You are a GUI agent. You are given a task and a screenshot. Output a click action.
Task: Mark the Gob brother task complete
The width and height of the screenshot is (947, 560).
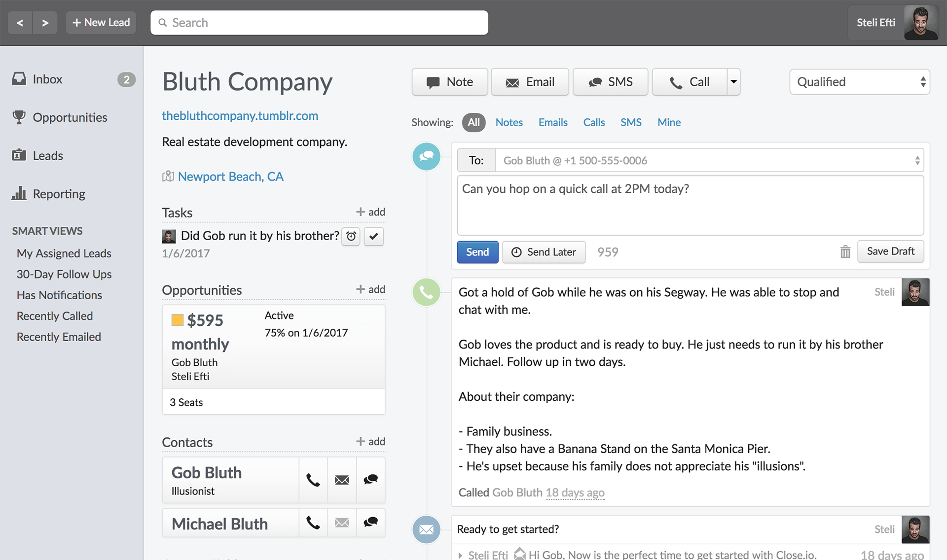[374, 236]
